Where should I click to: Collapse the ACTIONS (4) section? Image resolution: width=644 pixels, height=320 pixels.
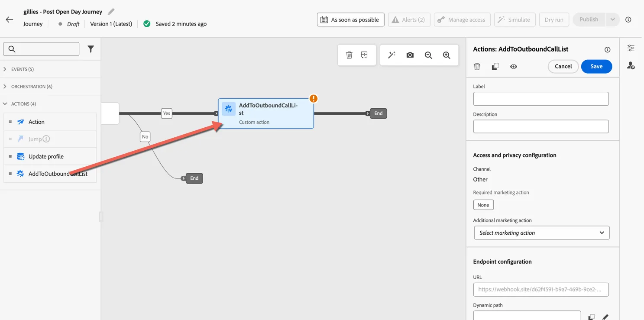click(x=50, y=104)
